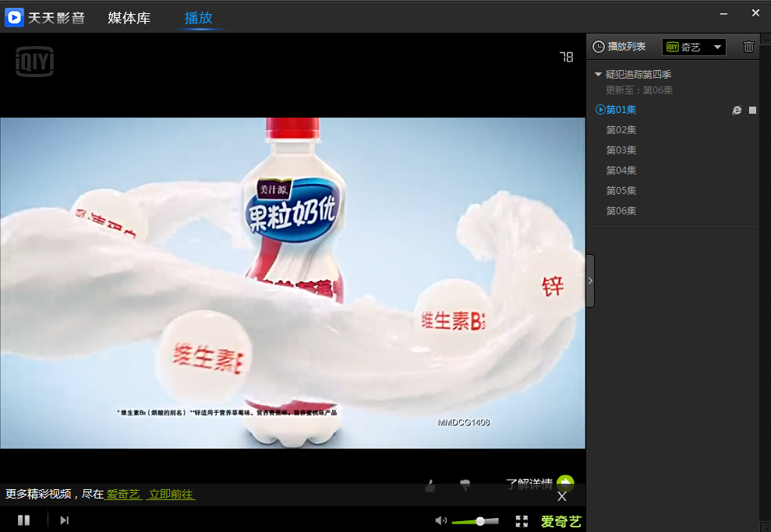
Task: Click the green arrow next to 了解详情
Action: tap(565, 484)
